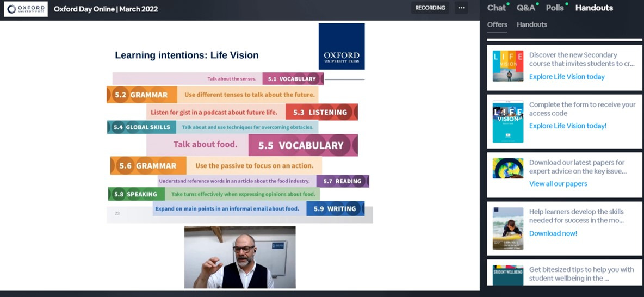Click 'Talk about food.' text

(206, 145)
